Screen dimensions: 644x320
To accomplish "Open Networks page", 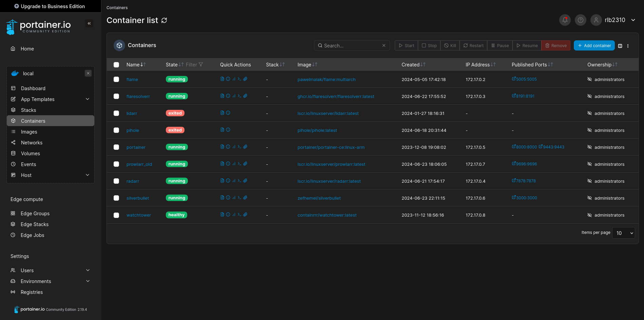I will pyautogui.click(x=51, y=142).
